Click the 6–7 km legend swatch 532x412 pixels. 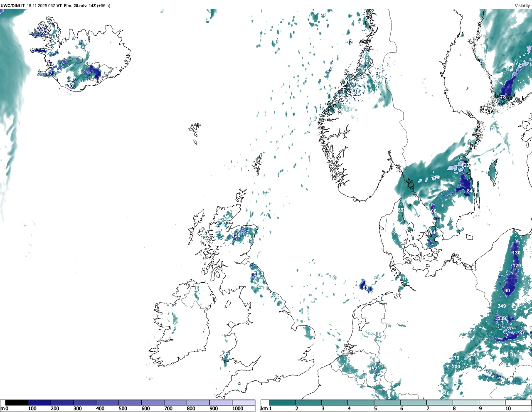pyautogui.click(x=413, y=402)
